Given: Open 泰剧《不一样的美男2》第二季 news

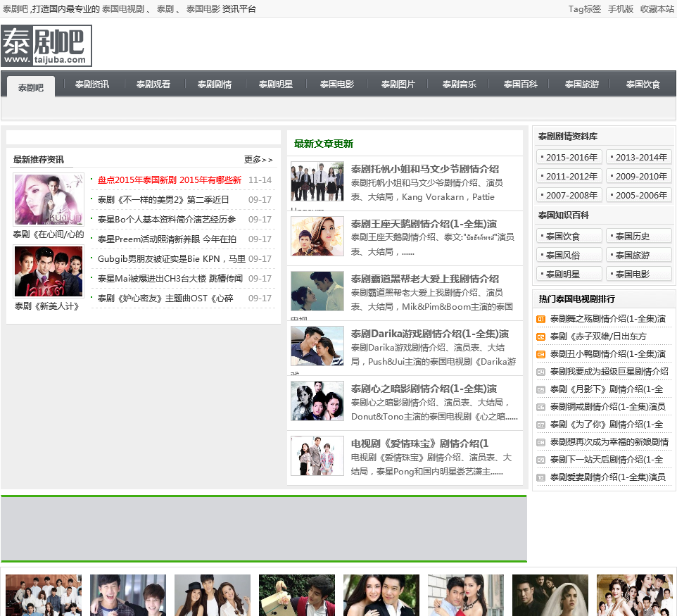Looking at the screenshot, I should [x=163, y=199].
